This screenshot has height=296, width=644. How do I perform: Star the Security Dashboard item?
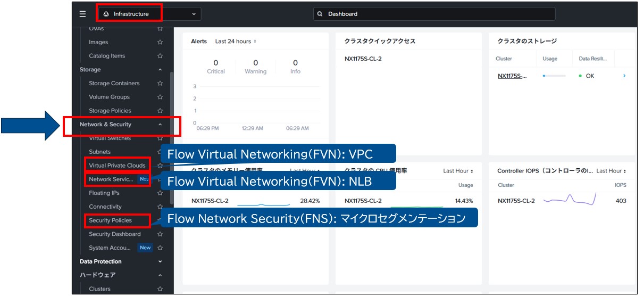[x=160, y=234]
